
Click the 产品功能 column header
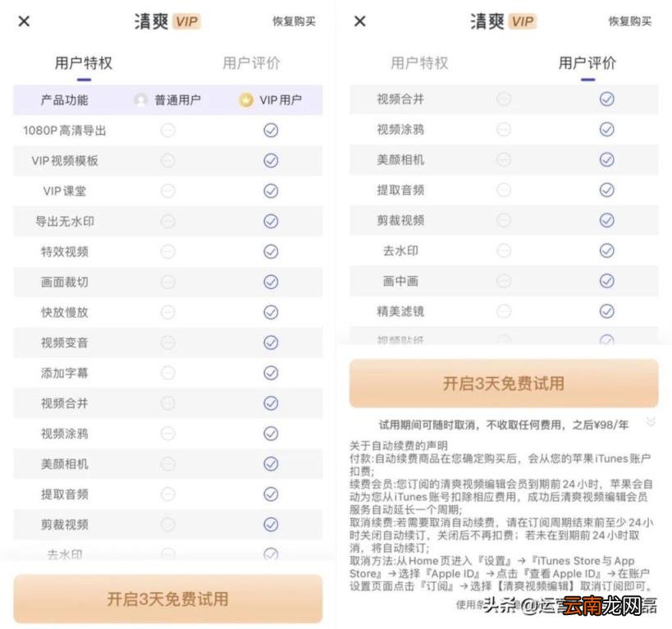(64, 100)
